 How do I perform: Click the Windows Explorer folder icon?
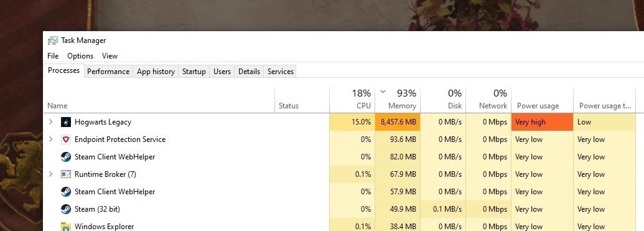(66, 227)
